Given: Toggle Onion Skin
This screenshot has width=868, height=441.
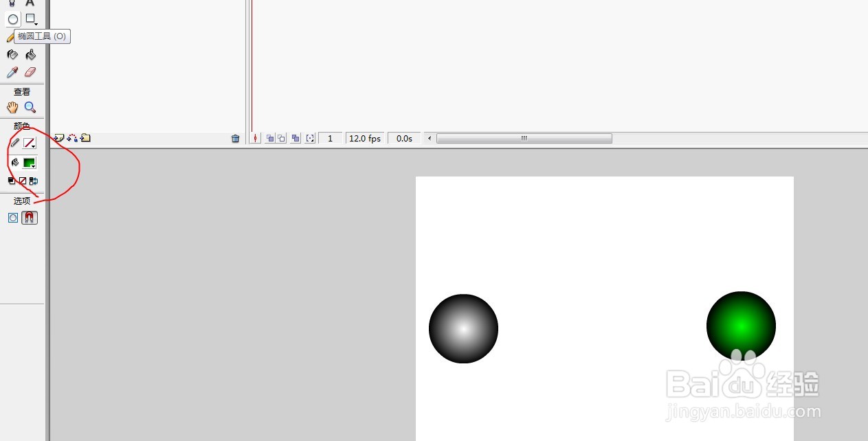Looking at the screenshot, I should coord(270,138).
